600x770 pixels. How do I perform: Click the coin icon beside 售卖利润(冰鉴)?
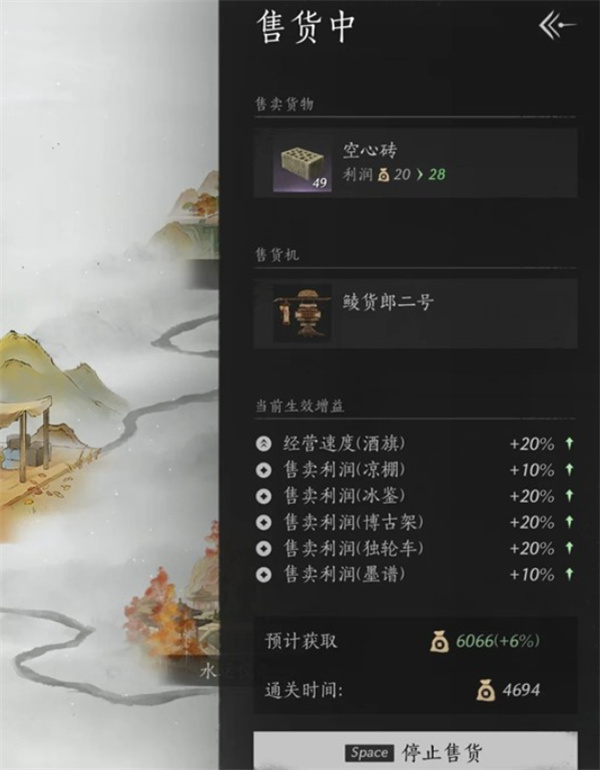coord(264,496)
